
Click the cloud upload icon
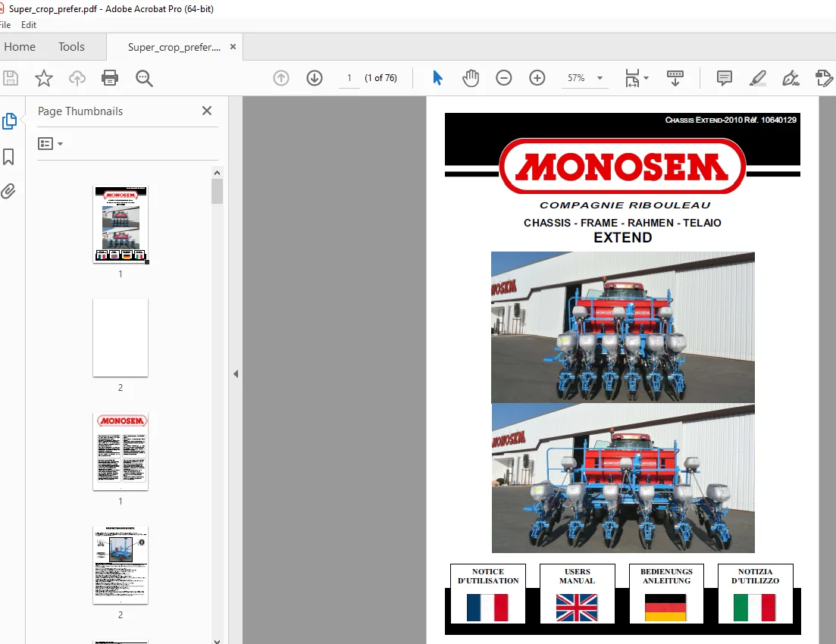click(77, 78)
